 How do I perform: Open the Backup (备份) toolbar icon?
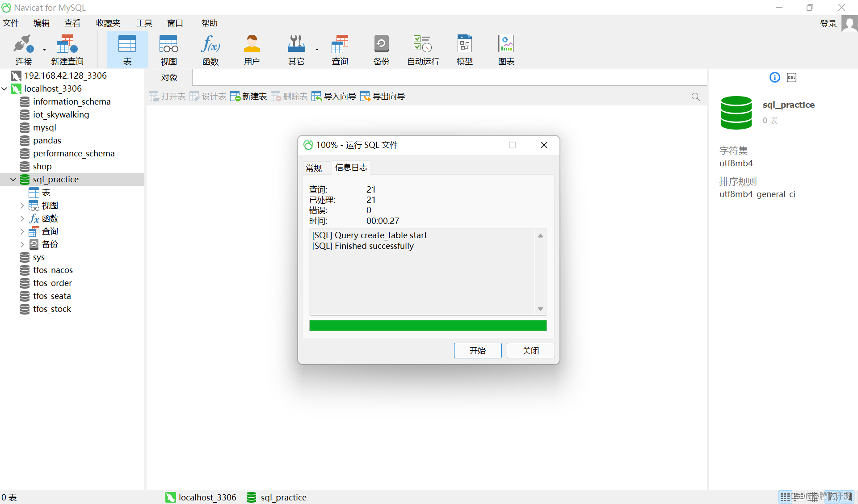(381, 50)
